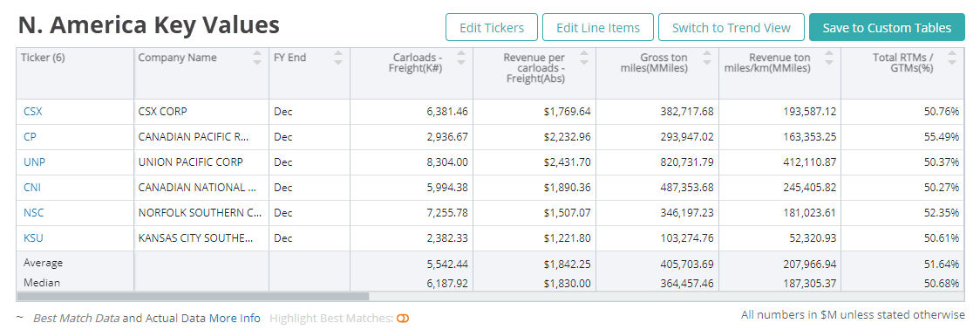Sort by Total RTMs / GTMs column arrows
The height and width of the screenshot is (330, 980).
(952, 58)
